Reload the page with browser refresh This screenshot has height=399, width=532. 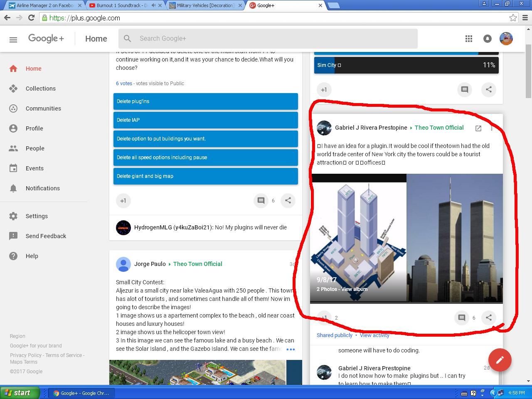click(31, 17)
